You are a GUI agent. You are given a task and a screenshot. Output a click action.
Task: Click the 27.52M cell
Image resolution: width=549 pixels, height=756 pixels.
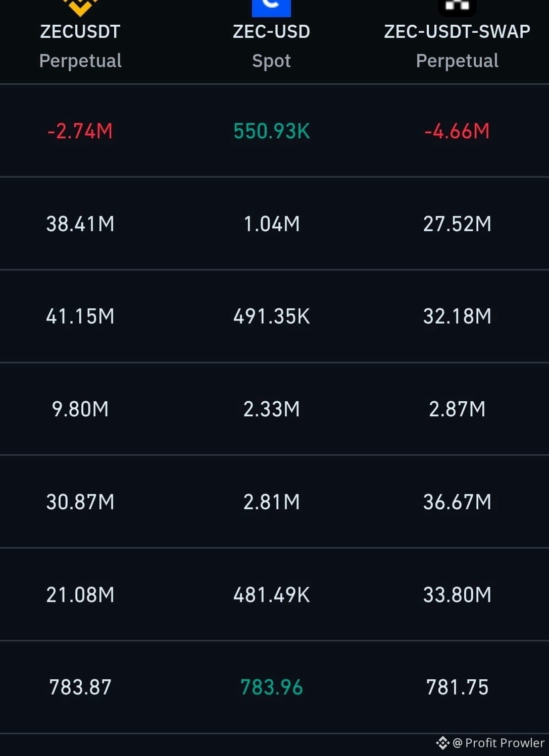(x=457, y=224)
